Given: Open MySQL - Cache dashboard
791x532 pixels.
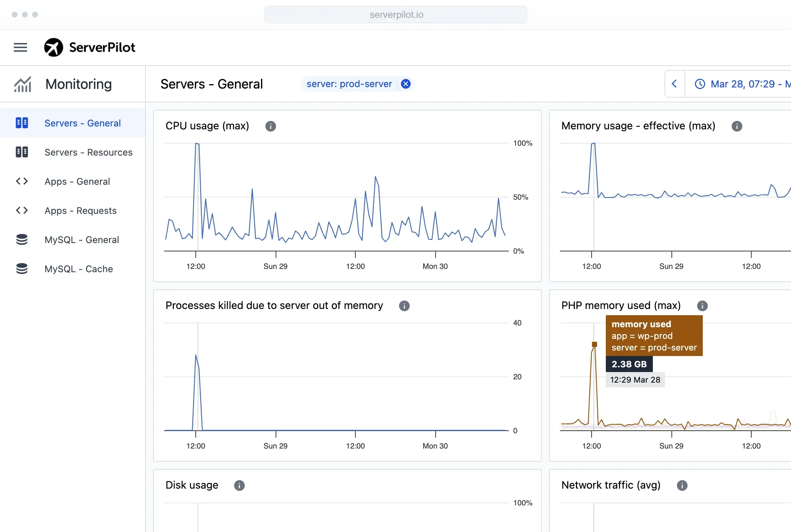Looking at the screenshot, I should 78,269.
